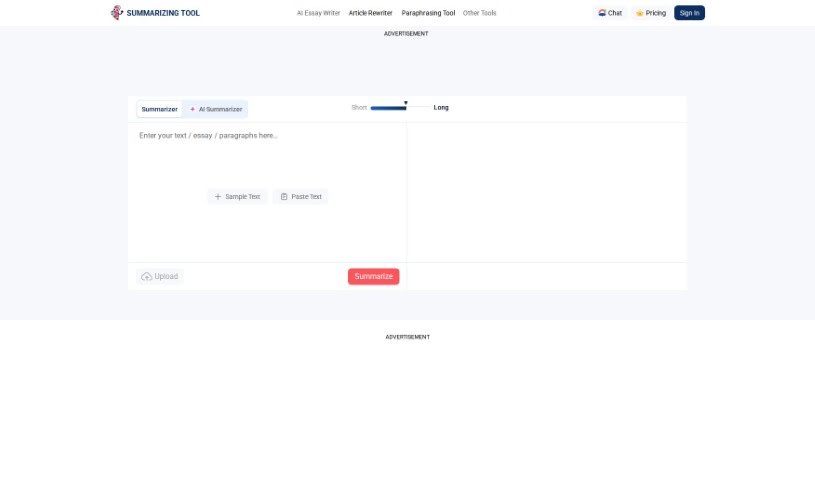The height and width of the screenshot is (480, 815).
Task: Open the Chat button
Action: click(610, 13)
